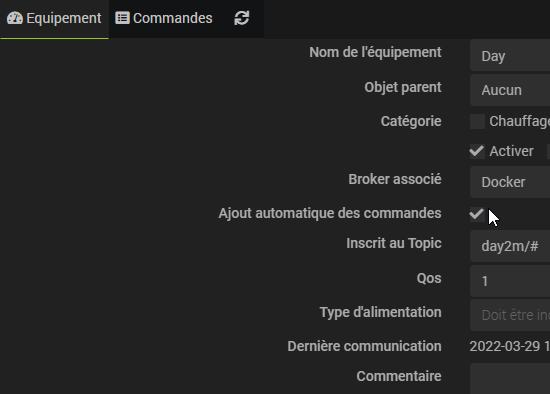Check the Chauffage category box

pyautogui.click(x=477, y=121)
